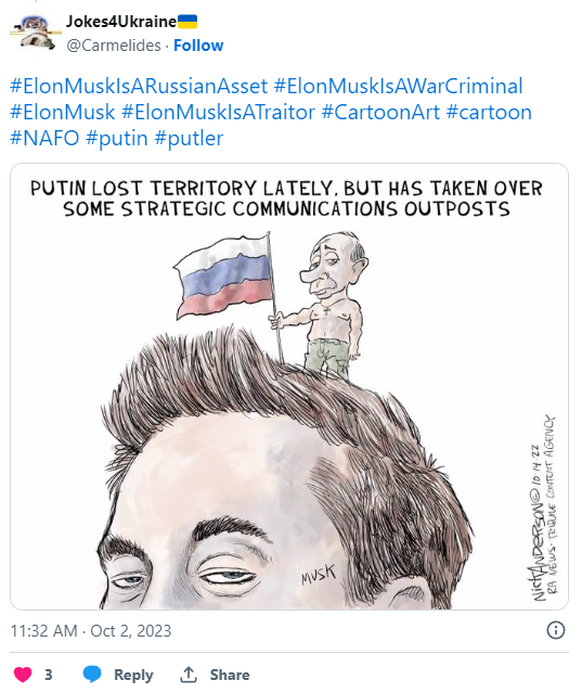Open the #putler hashtag

[189, 138]
